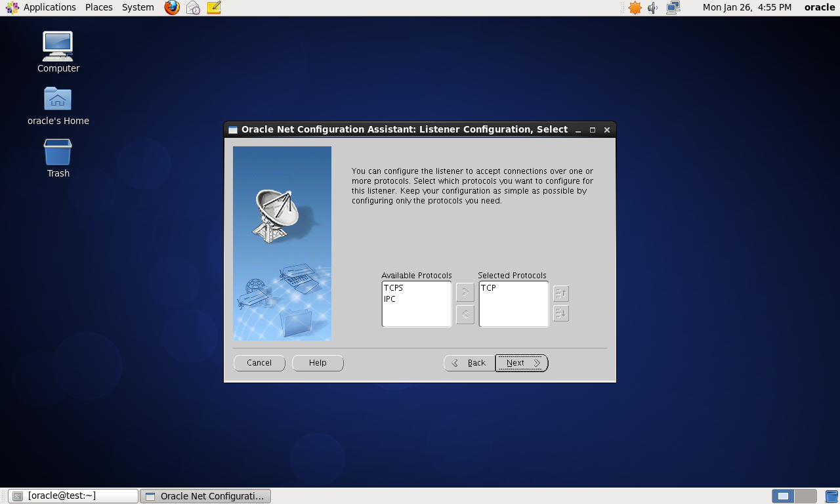Screen dimensions: 840x504
Task: Open the Computer desktop icon
Action: pyautogui.click(x=58, y=52)
